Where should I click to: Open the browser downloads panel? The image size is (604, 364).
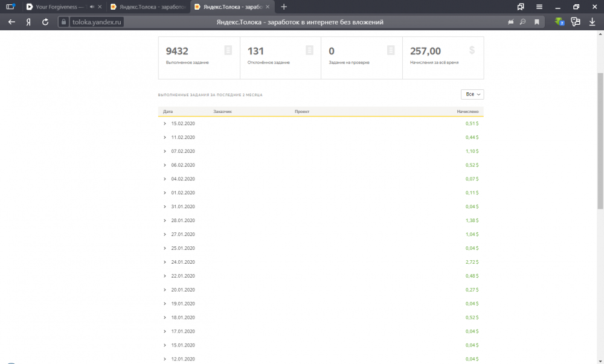(592, 22)
